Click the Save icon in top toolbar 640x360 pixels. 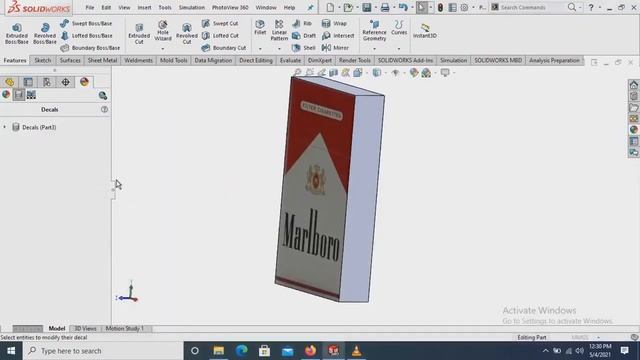[367, 7]
